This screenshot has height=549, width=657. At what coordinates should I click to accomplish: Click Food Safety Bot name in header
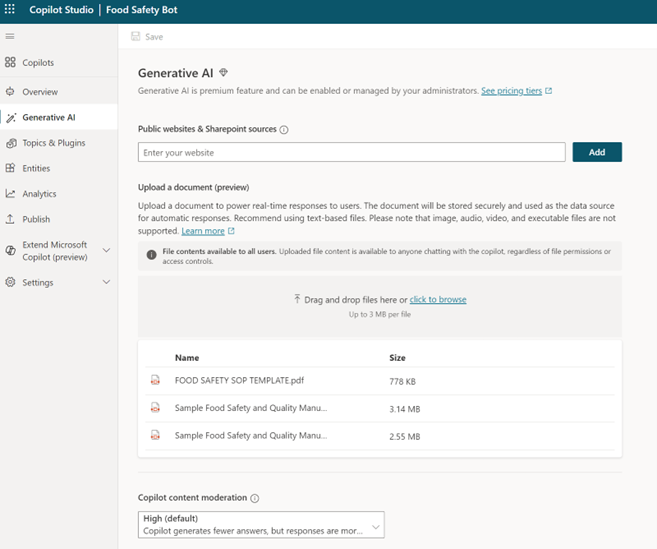(142, 10)
